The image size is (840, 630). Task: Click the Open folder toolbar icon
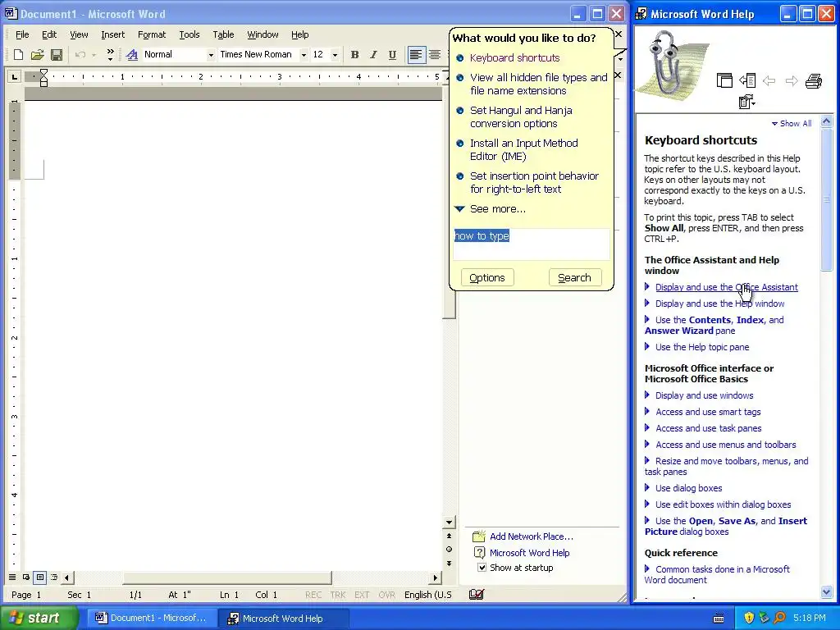(x=37, y=55)
